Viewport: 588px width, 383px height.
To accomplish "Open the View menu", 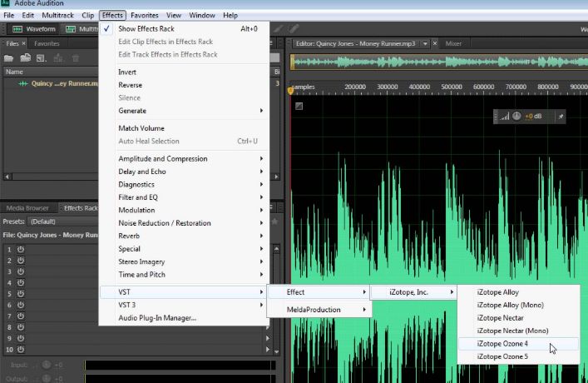I will pos(174,15).
